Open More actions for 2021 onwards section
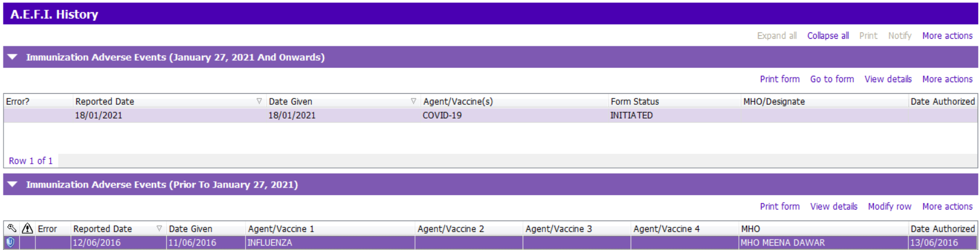 point(947,79)
